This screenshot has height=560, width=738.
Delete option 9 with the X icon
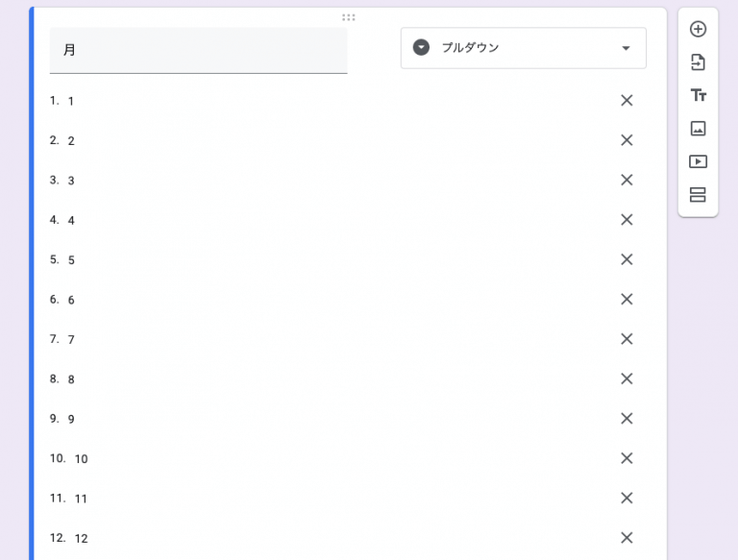coord(627,418)
